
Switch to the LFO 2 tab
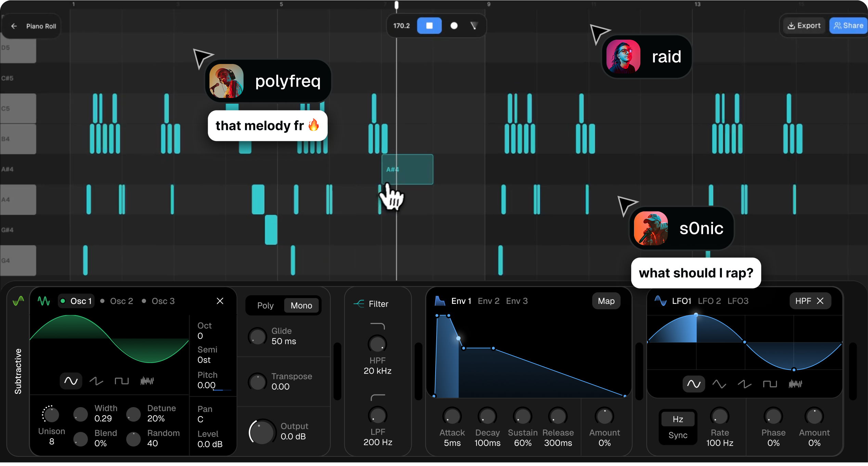pyautogui.click(x=709, y=301)
